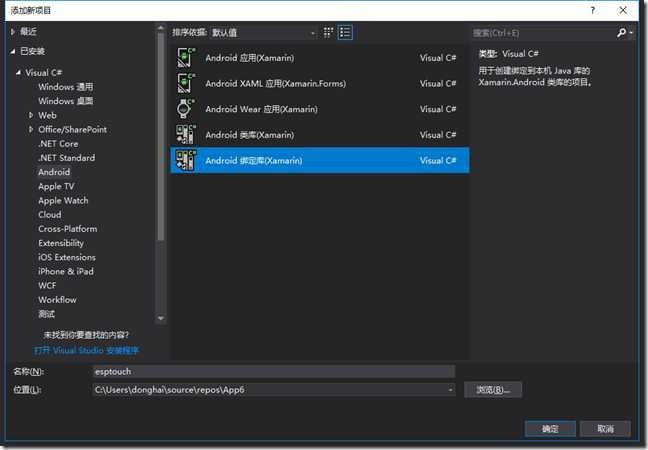Open the help question mark button

click(x=593, y=10)
